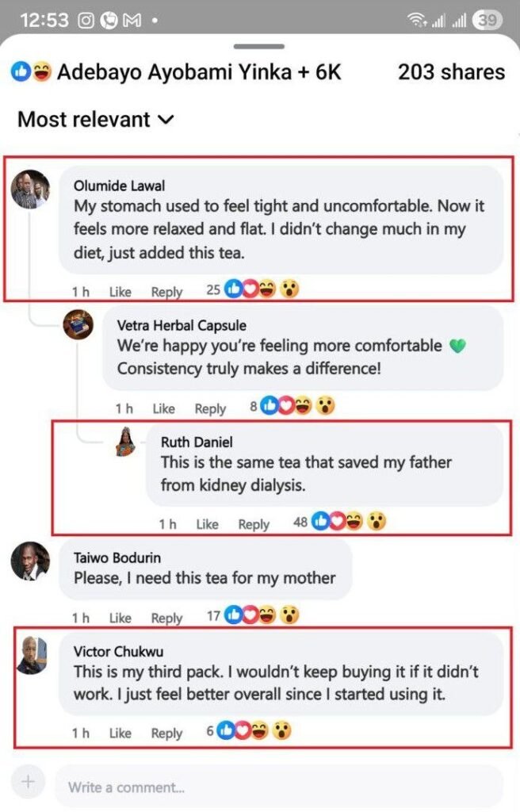Tap the drag handle atop comments sheet
This screenshot has width=520, height=812.
pyautogui.click(x=259, y=46)
